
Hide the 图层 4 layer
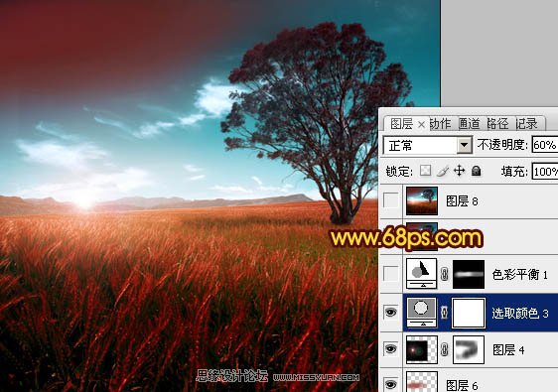391,349
